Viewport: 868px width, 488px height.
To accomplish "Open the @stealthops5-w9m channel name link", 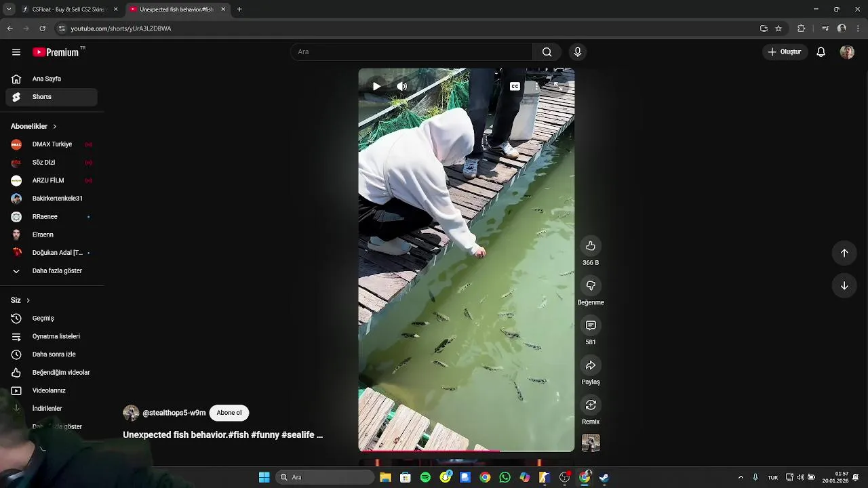I will click(x=174, y=413).
